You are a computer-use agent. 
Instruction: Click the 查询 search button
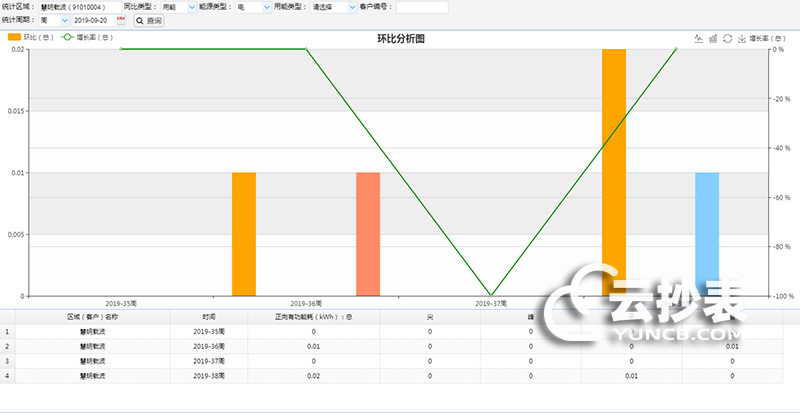tap(148, 20)
